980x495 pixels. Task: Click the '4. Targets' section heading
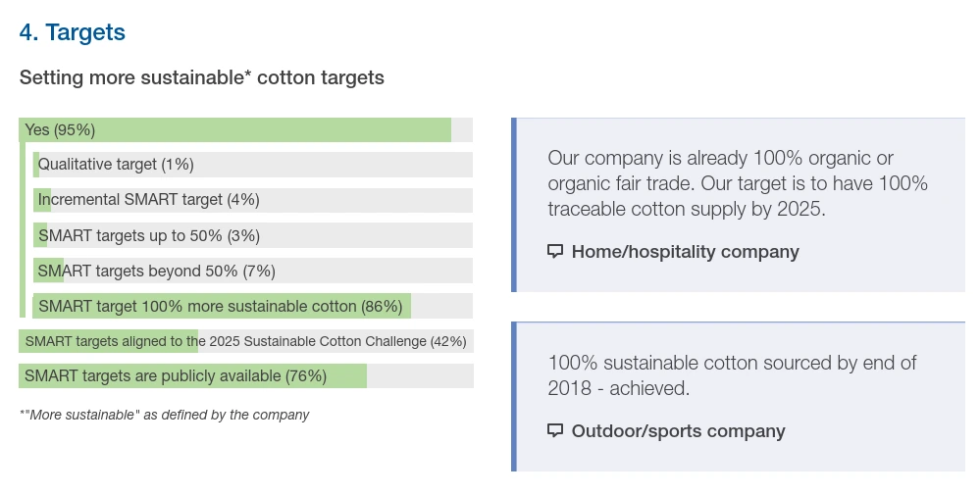click(73, 32)
